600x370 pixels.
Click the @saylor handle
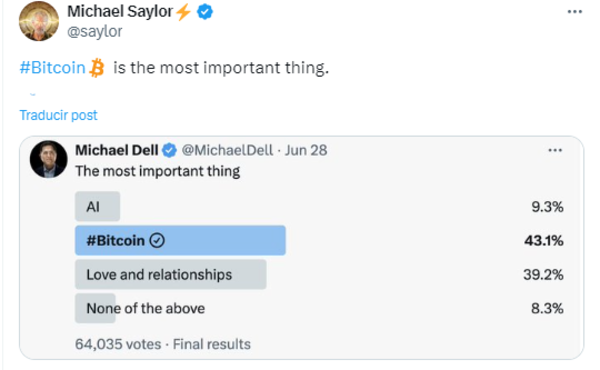tap(95, 32)
